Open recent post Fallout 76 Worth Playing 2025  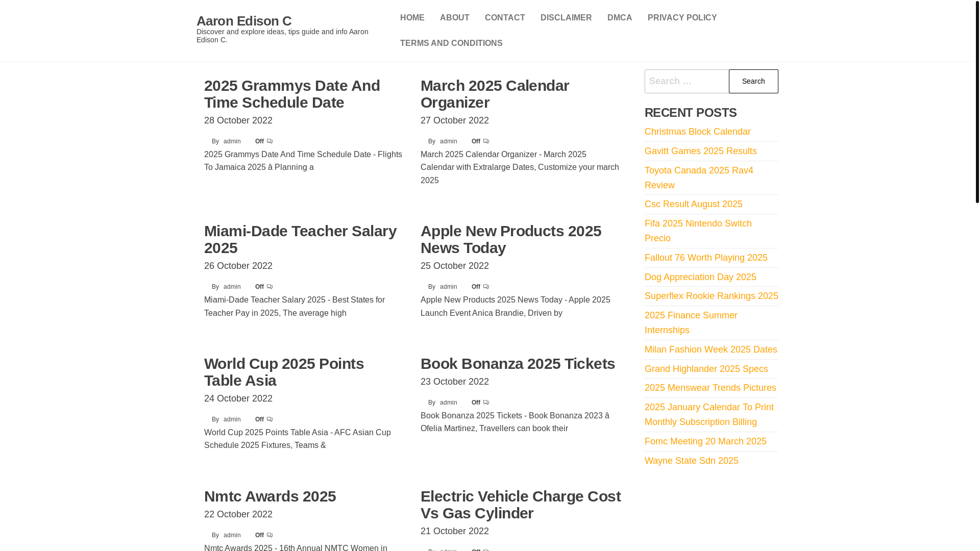tap(706, 258)
